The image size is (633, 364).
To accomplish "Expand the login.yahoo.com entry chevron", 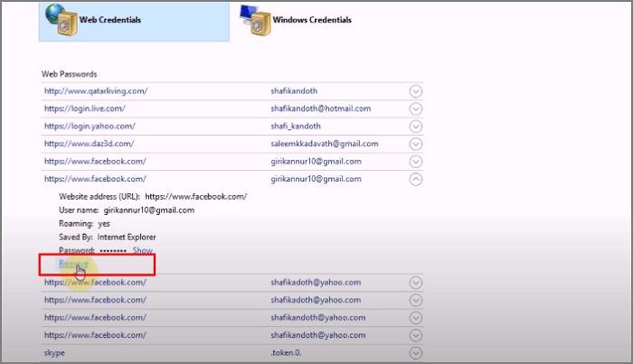I will point(416,126).
